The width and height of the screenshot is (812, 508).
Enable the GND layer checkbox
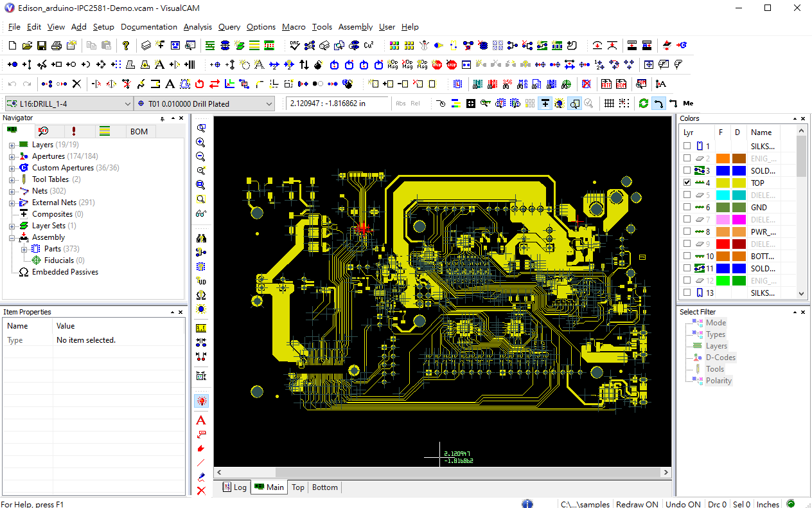click(687, 208)
